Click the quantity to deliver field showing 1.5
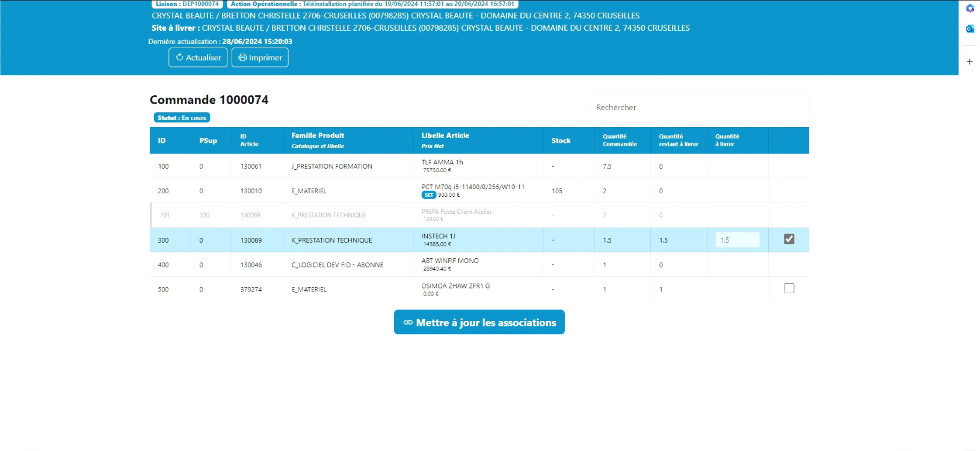Viewport: 980px width, 451px height. click(737, 240)
